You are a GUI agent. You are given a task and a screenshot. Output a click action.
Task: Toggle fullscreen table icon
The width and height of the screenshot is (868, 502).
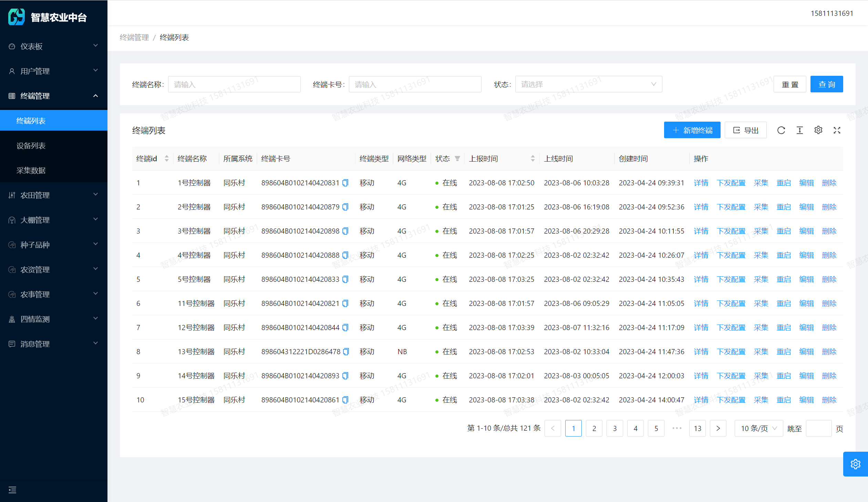click(837, 130)
